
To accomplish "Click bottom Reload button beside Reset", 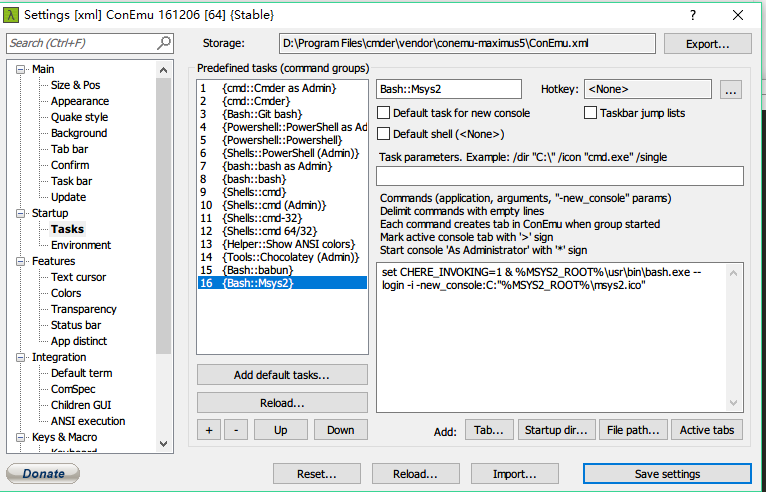I will click(415, 474).
